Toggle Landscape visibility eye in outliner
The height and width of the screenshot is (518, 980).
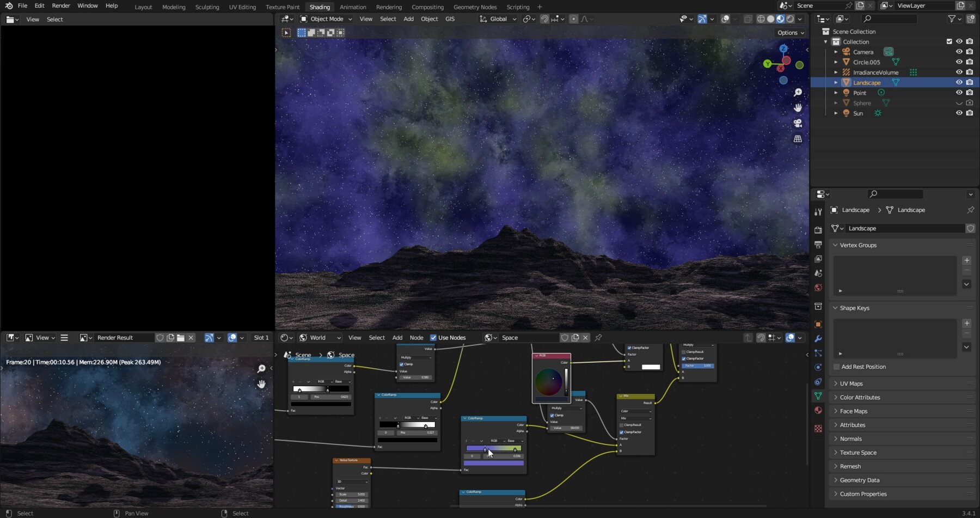tap(959, 82)
